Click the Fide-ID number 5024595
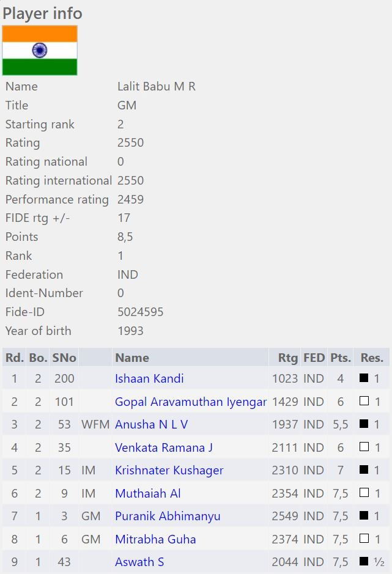Screen dimensions: 392x574 (x=140, y=312)
